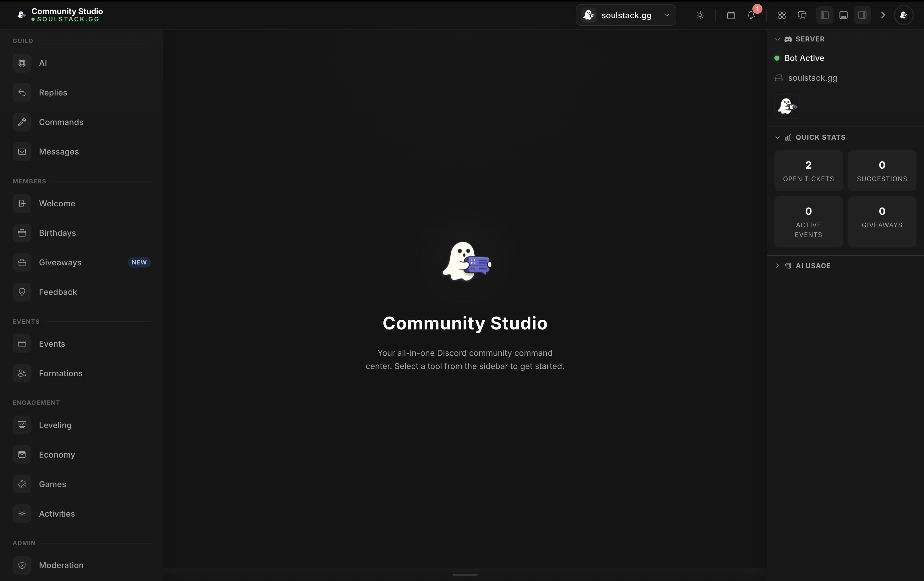Click the Suggestions stat card
Viewport: 924px width, 581px height.
coord(882,171)
